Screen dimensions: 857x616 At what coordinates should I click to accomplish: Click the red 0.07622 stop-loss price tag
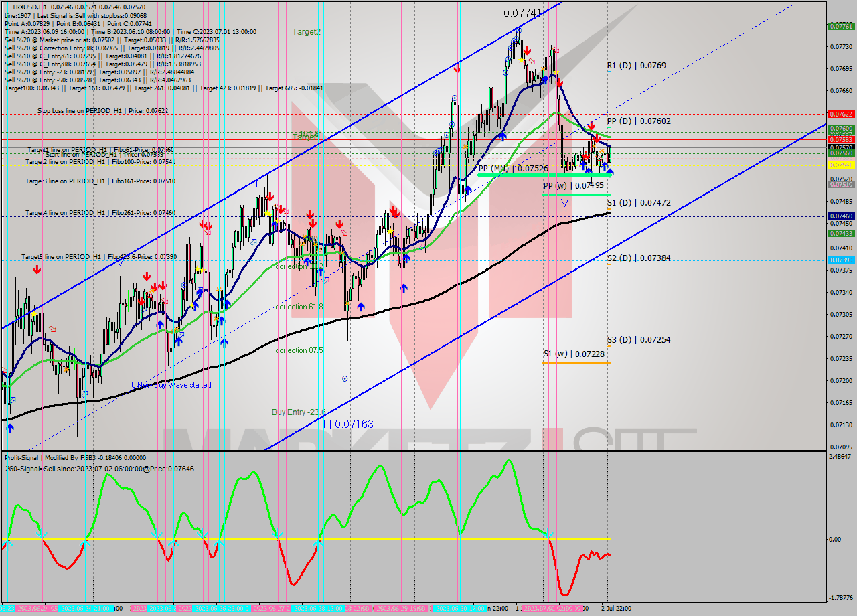tap(841, 114)
